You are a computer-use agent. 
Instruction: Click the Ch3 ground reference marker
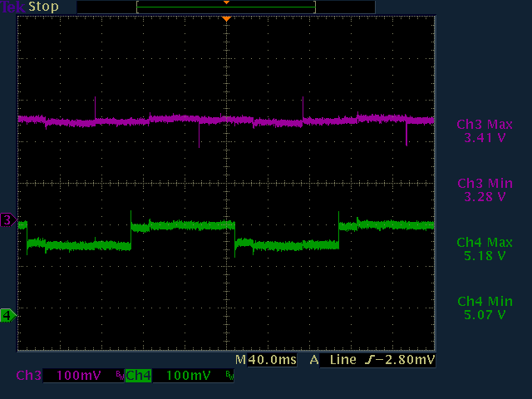click(x=8, y=219)
